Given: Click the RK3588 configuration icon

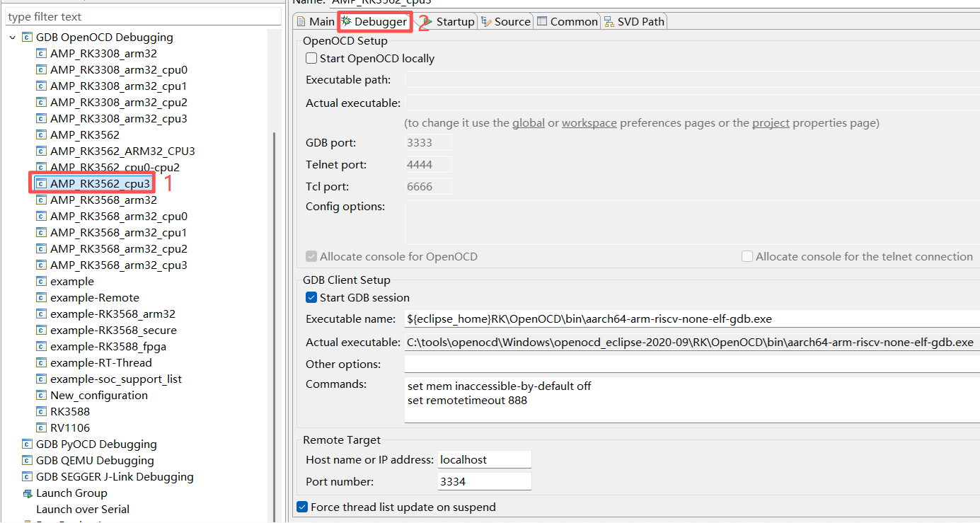Looking at the screenshot, I should (42, 412).
